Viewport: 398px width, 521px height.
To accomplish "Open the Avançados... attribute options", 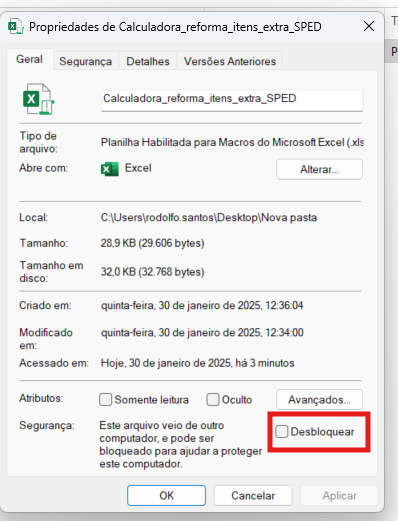I will [x=319, y=399].
